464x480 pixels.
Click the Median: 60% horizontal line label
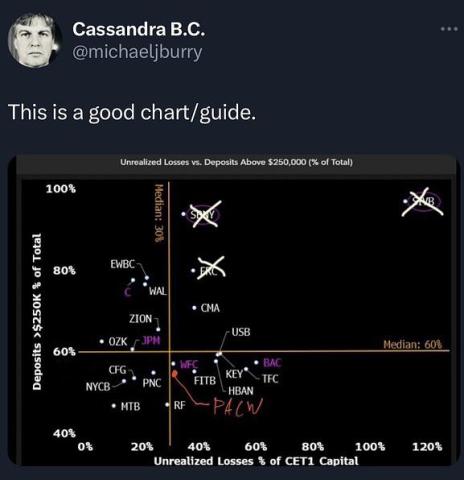[x=412, y=344]
